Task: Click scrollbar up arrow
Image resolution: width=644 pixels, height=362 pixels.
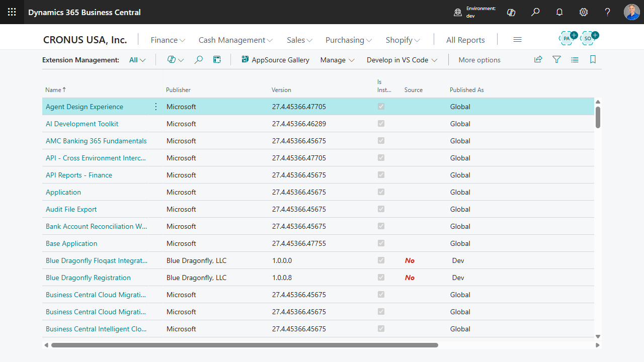Action: [598, 102]
